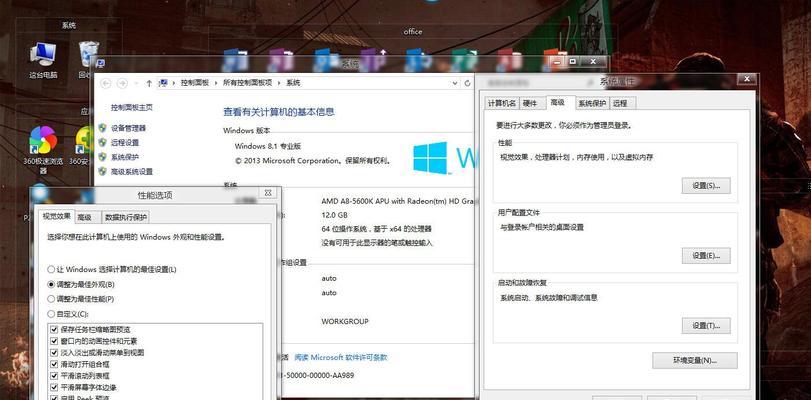Viewport: 811px width, 400px height.
Task: Open the Recycle Bin desktop icon
Action: (x=88, y=60)
